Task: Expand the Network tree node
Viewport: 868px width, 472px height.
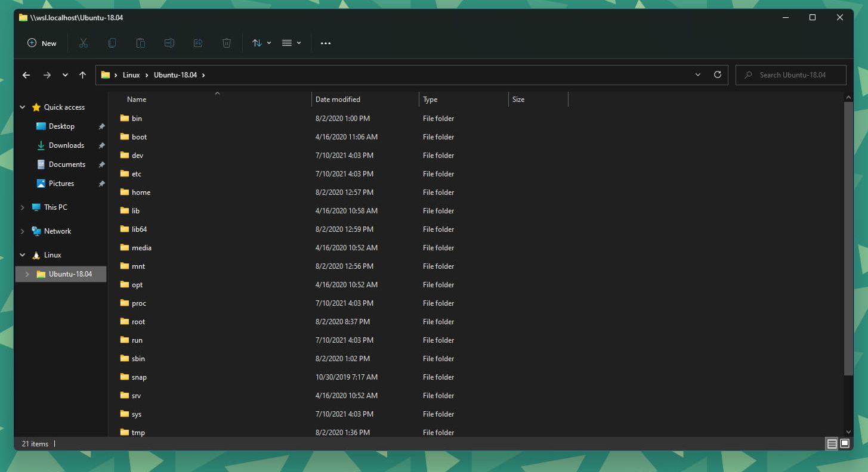Action: tap(23, 231)
